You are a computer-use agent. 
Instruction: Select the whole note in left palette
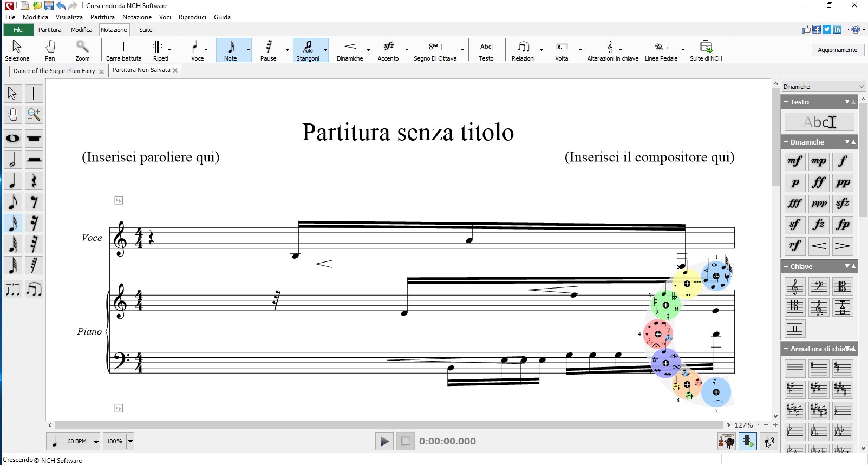(13, 139)
